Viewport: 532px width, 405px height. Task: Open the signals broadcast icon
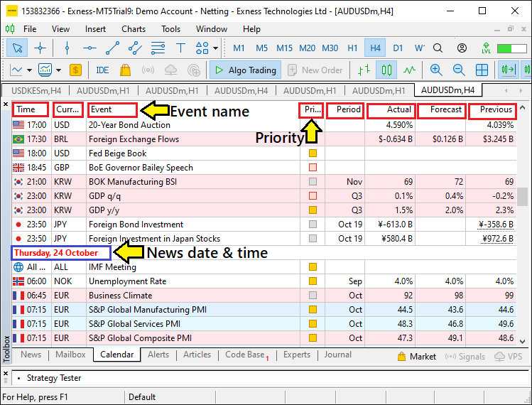point(148,70)
